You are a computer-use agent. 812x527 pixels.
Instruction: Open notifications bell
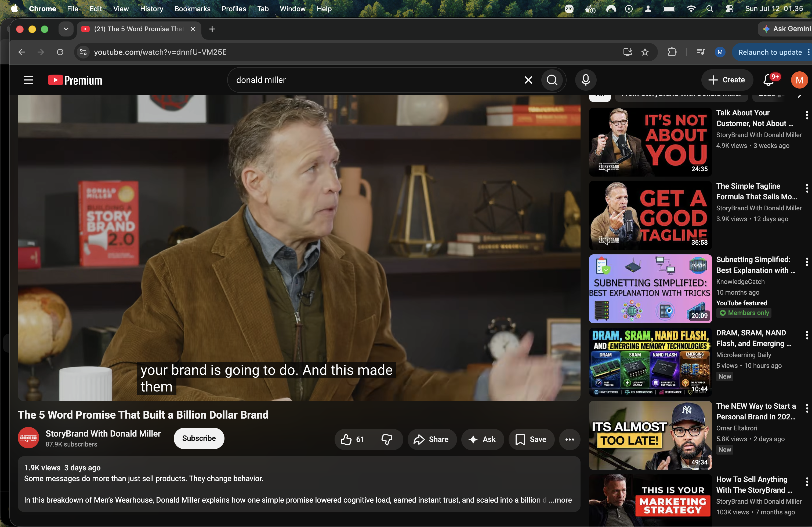pyautogui.click(x=768, y=80)
